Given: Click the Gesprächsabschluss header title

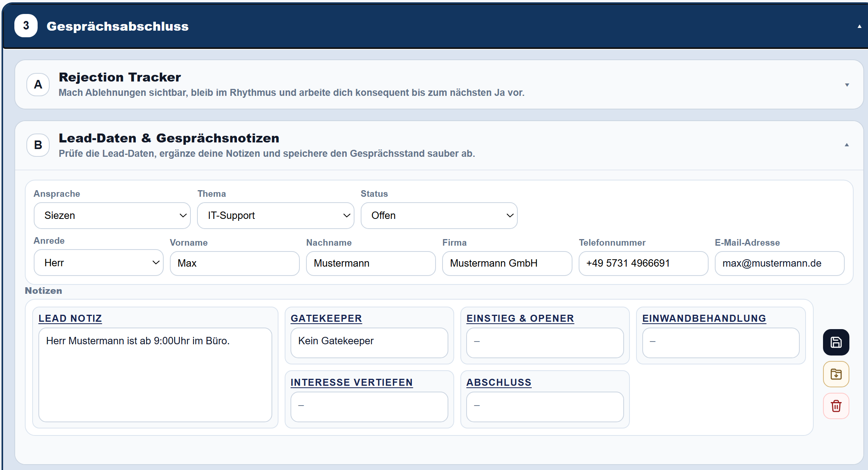Looking at the screenshot, I should tap(118, 26).
